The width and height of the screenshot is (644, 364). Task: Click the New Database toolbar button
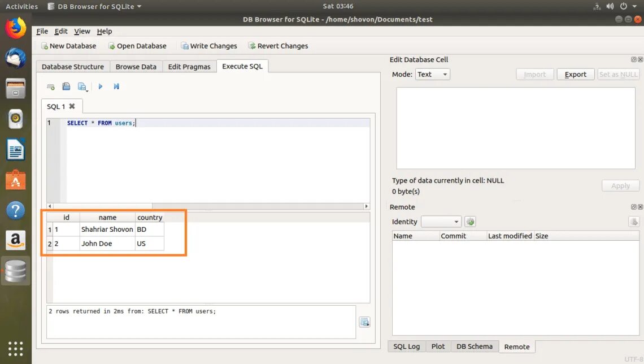coord(68,46)
